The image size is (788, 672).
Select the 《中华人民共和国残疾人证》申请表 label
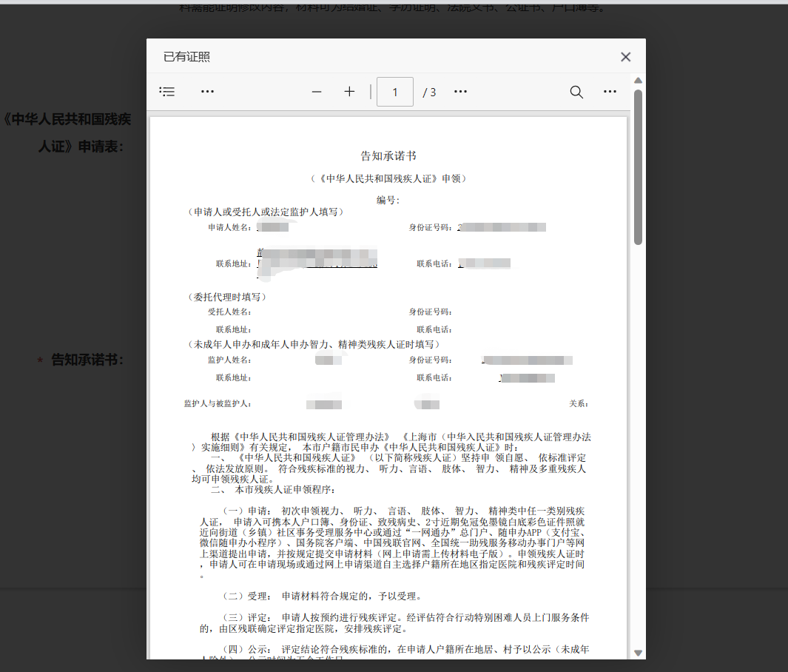pos(67,132)
